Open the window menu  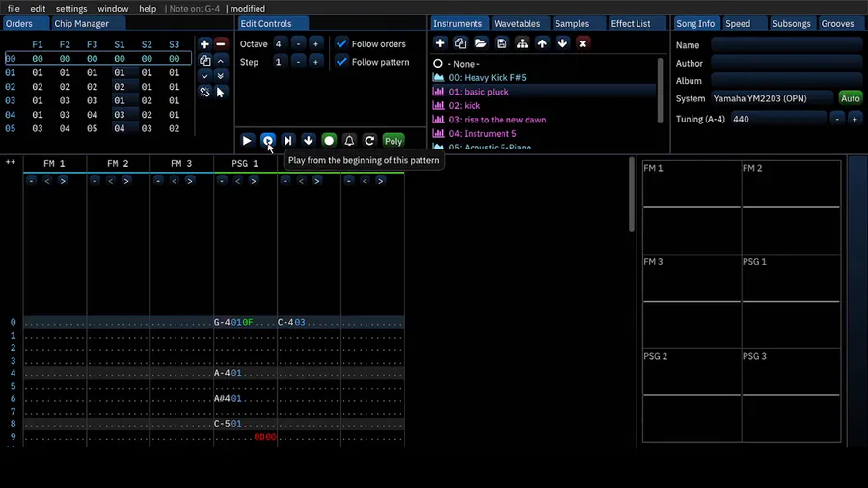[x=113, y=9]
